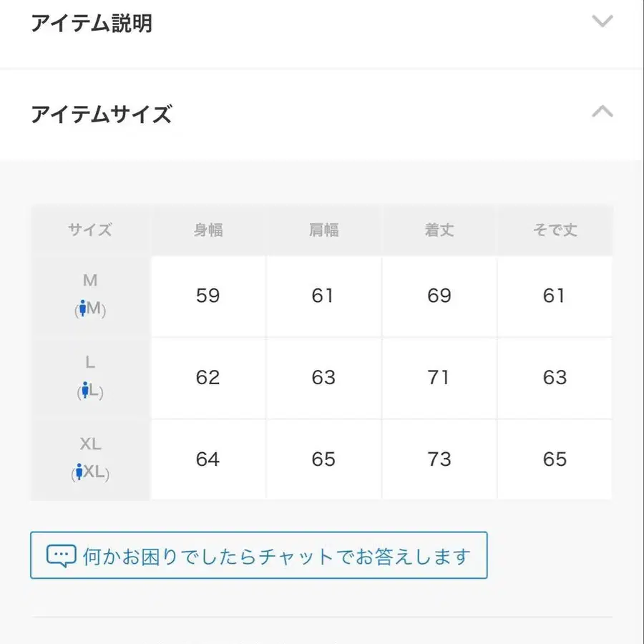Click the downward chevron next to アイテム説明
The width and height of the screenshot is (644, 644).
pos(602,21)
